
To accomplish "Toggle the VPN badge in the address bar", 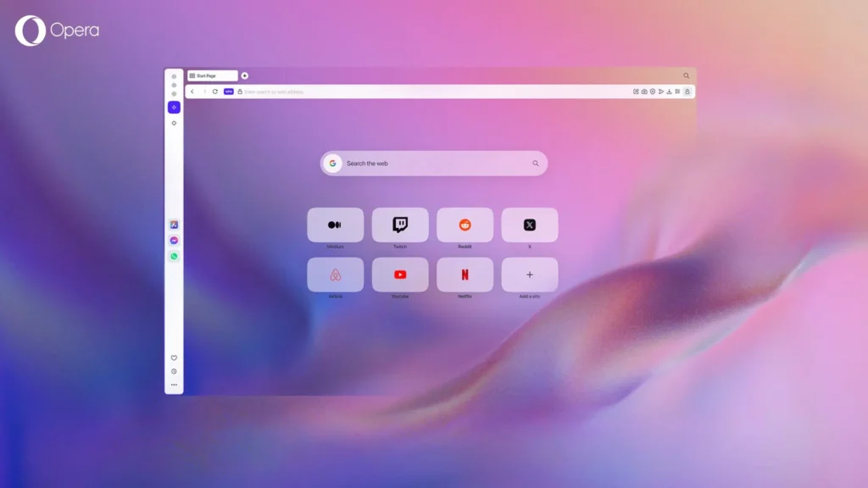I will [x=229, y=91].
